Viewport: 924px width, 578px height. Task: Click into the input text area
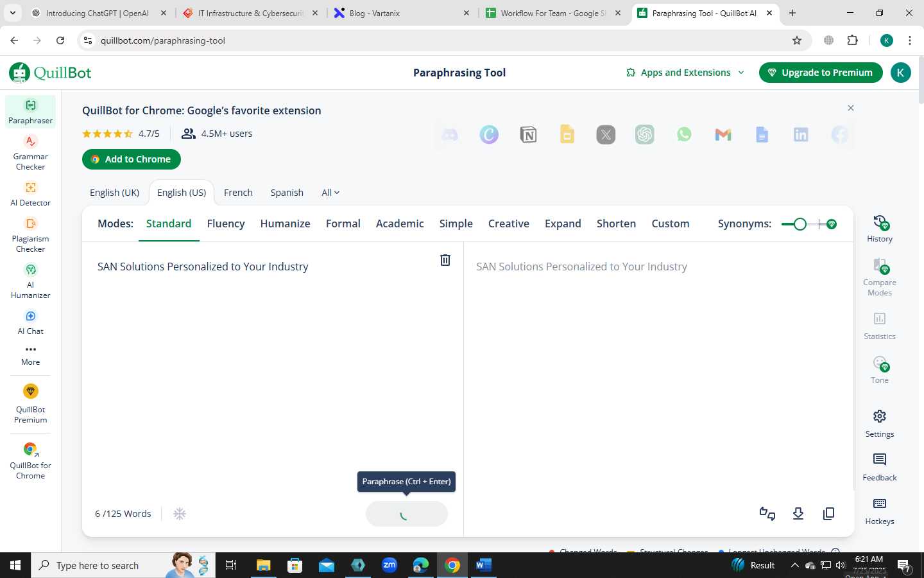point(266,369)
